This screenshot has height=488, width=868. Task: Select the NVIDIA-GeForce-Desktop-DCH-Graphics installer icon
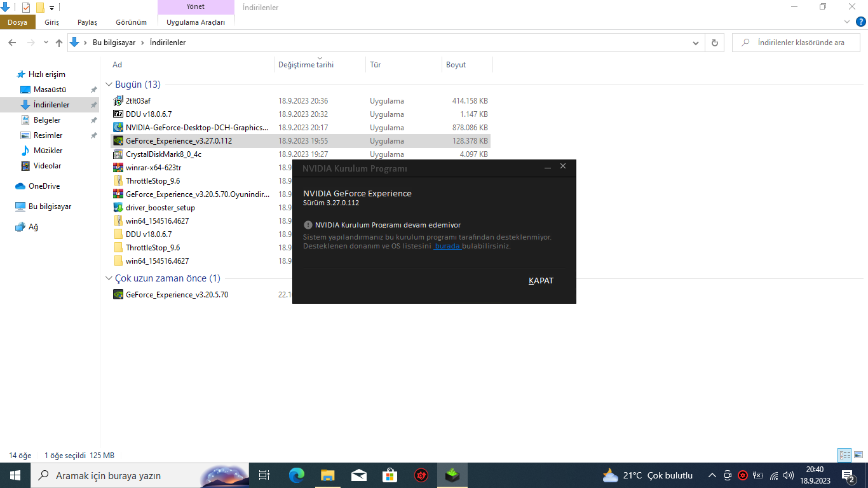tap(118, 128)
